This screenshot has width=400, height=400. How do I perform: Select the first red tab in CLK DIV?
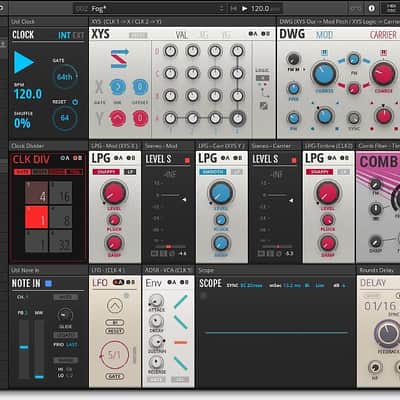click(x=22, y=172)
